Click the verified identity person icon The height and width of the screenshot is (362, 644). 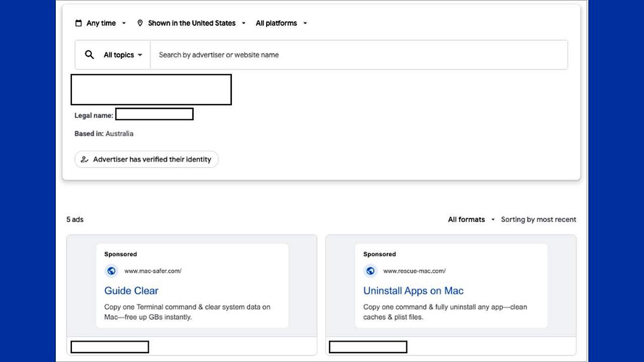tap(84, 159)
